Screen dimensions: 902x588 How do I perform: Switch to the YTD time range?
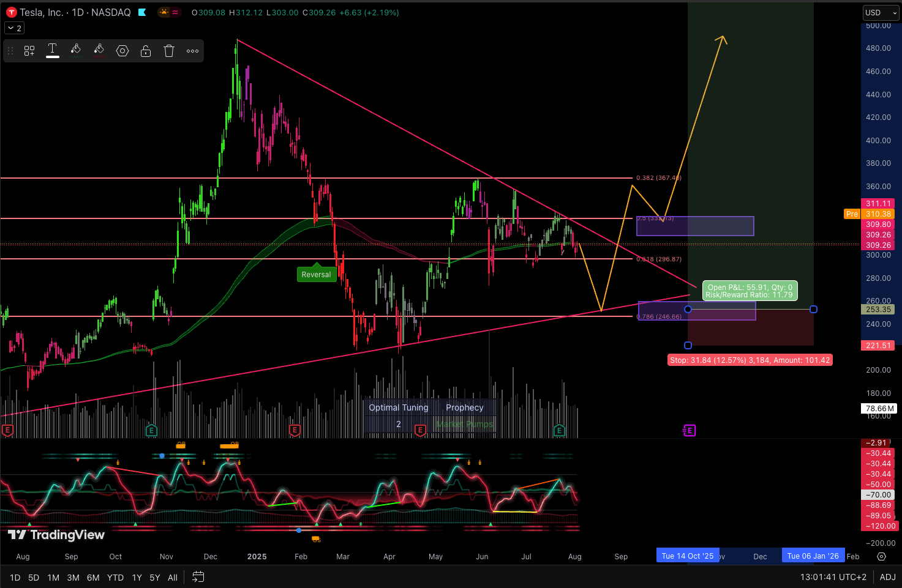point(115,577)
